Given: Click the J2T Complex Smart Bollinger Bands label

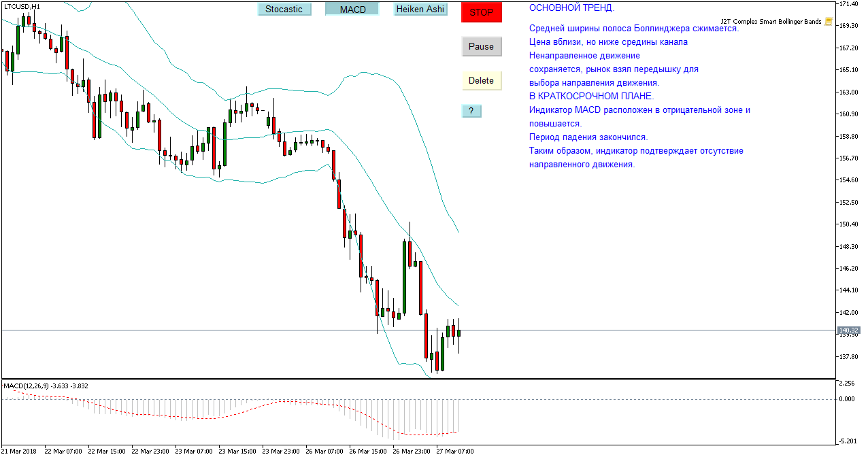Looking at the screenshot, I should pyautogui.click(x=771, y=22).
